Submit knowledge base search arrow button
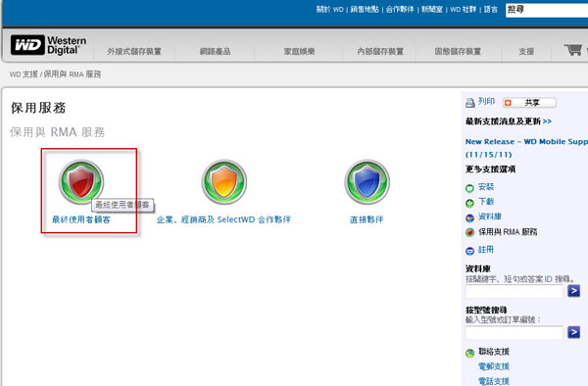This screenshot has height=386, width=588. (573, 291)
